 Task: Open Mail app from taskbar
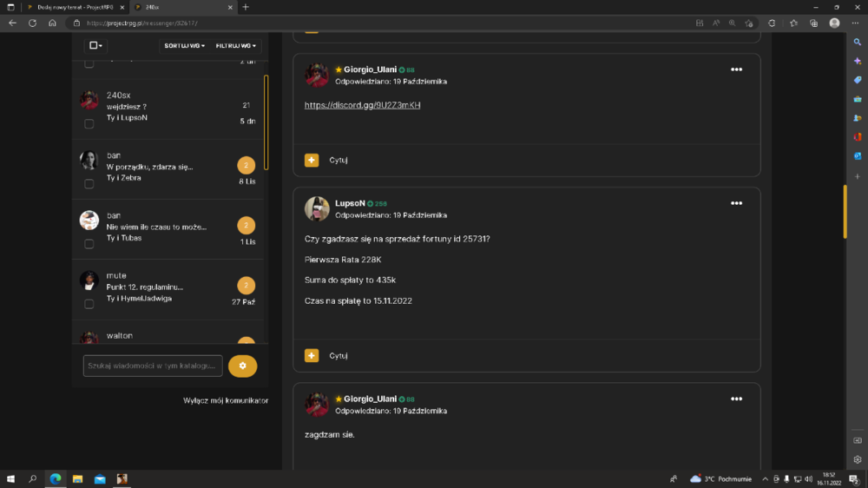tap(100, 478)
